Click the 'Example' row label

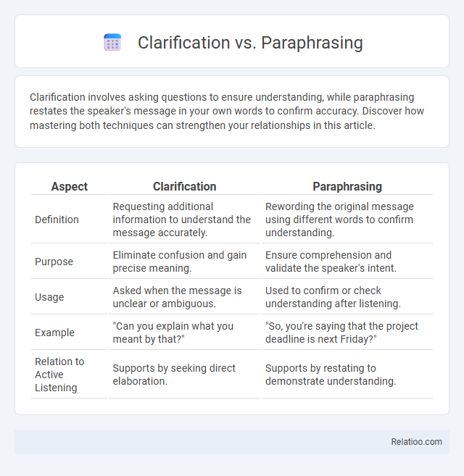pos(54,333)
